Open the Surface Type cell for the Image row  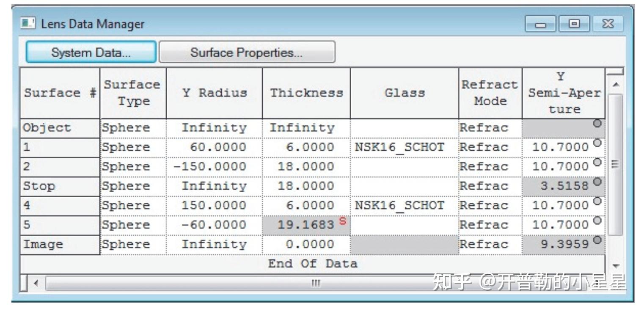click(132, 244)
